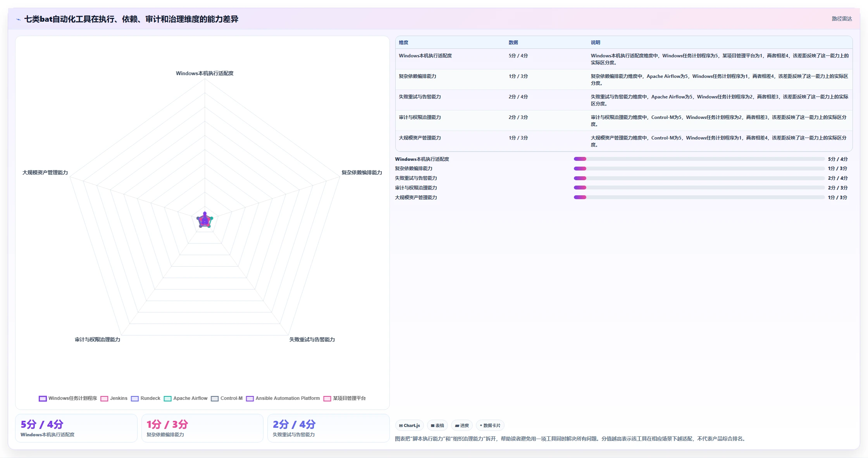Toggle Jenkins legend series visibility
The image size is (868, 458).
tap(114, 398)
